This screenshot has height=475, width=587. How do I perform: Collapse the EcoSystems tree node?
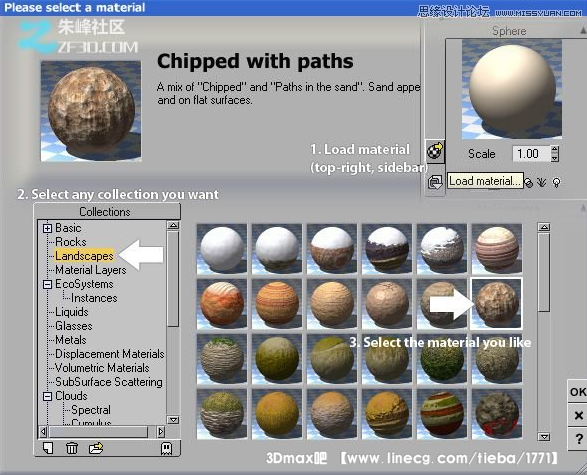click(47, 284)
